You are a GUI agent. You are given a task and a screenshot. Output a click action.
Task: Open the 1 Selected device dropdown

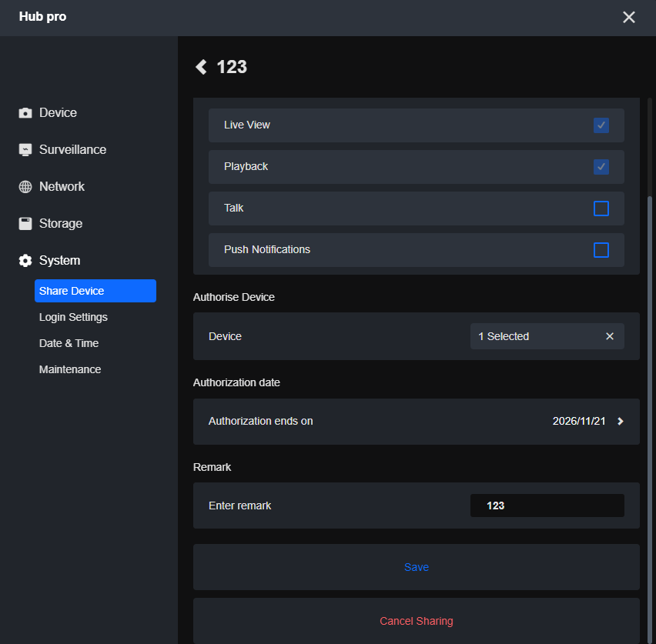[x=547, y=336]
